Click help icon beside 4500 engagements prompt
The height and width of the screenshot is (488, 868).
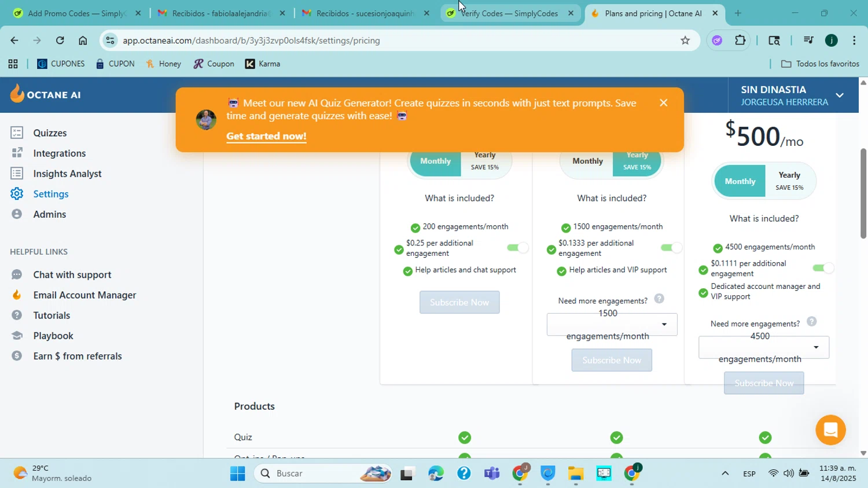coord(812,322)
